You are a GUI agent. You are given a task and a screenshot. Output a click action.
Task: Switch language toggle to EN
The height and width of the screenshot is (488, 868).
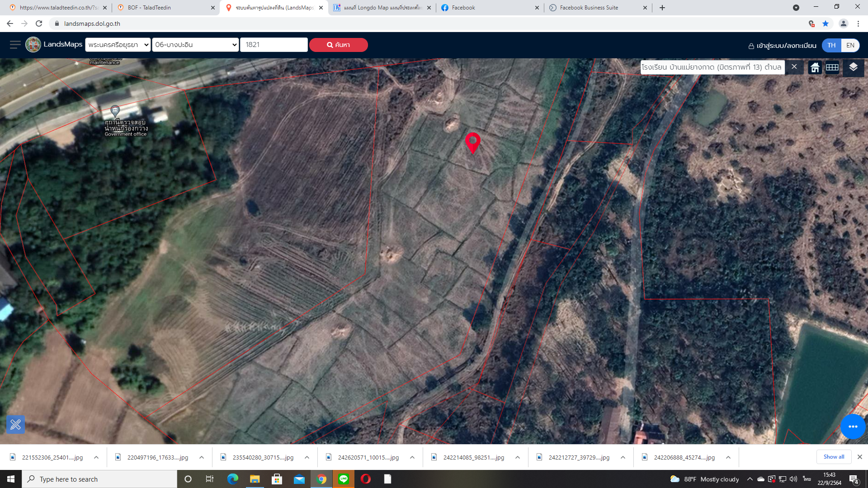pos(850,45)
